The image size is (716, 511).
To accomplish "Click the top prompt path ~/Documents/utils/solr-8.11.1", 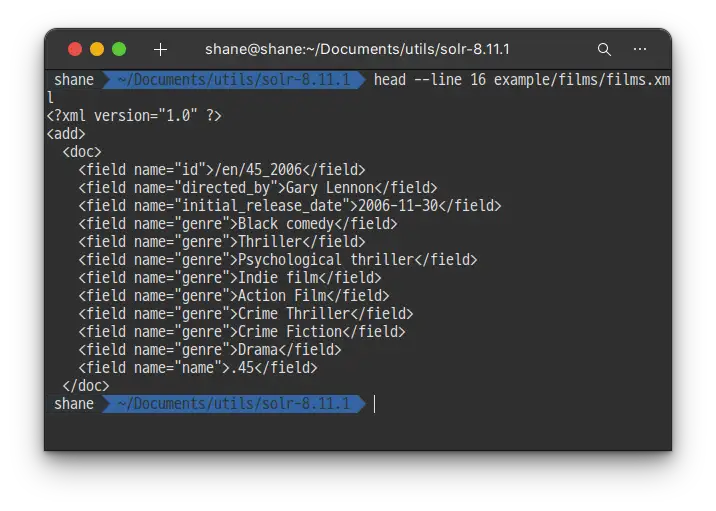I will point(233,80).
